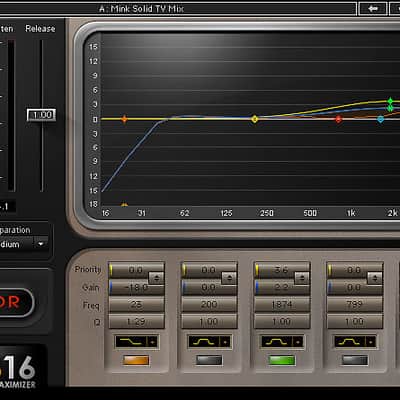Screen dimensions: 400x400
Task: Click the orange marker on the zero line near 25 Hz
Action: click(124, 119)
